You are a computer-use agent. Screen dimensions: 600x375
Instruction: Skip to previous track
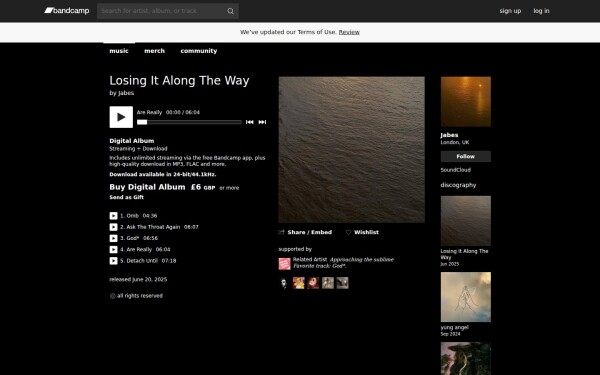249,122
